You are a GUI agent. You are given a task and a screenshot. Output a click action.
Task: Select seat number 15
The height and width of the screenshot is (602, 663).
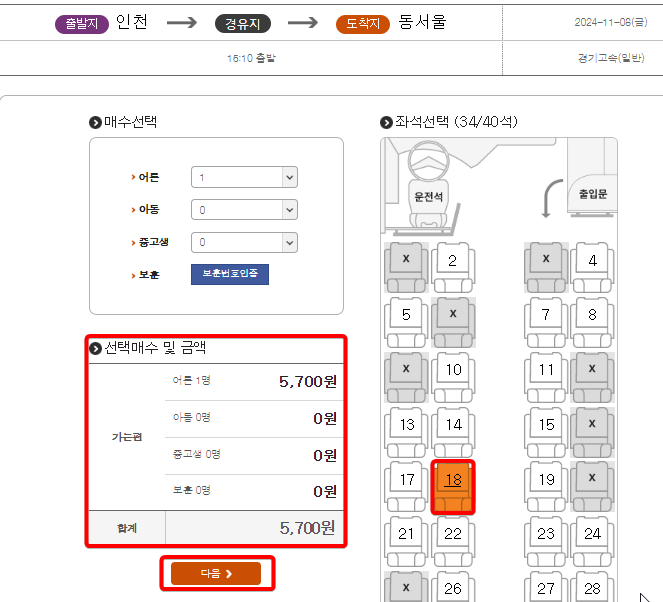[x=546, y=432]
